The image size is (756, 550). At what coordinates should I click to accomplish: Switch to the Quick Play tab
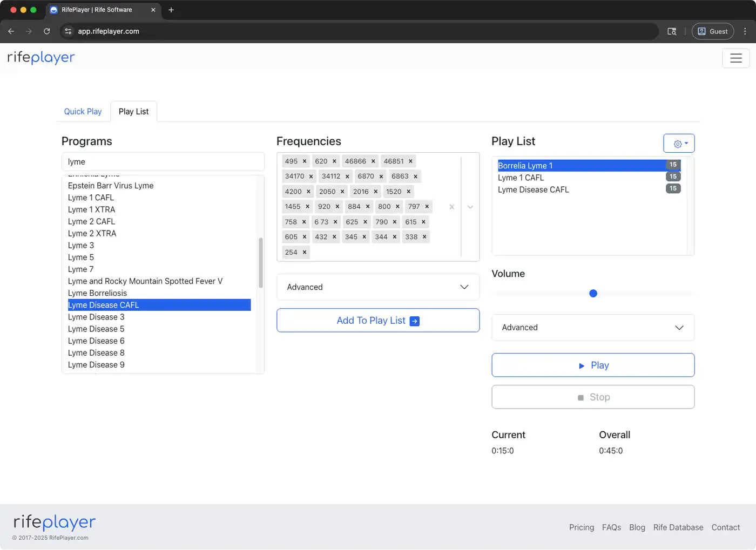(x=83, y=112)
